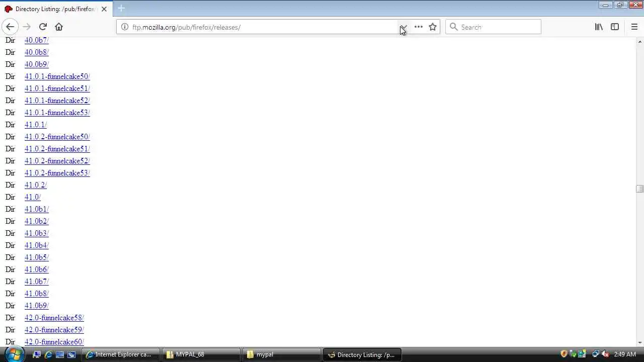The height and width of the screenshot is (362, 644).
Task: Bookmark this page with the star
Action: point(433,27)
